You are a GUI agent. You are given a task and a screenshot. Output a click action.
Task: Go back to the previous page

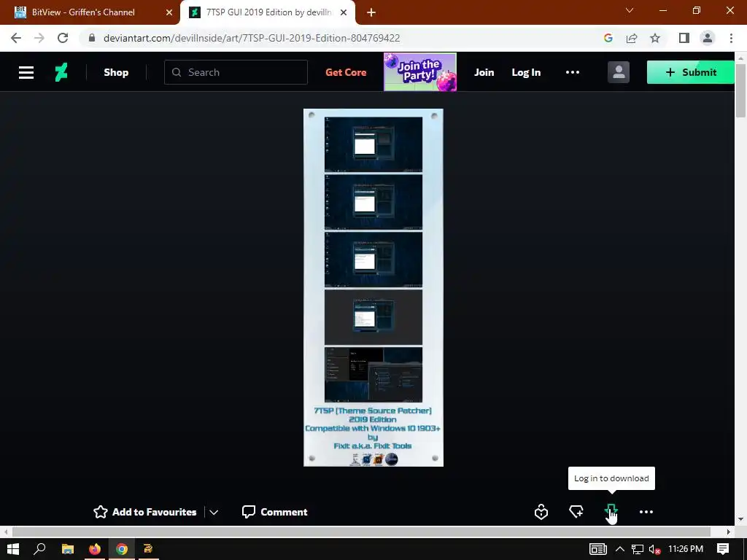(16, 38)
